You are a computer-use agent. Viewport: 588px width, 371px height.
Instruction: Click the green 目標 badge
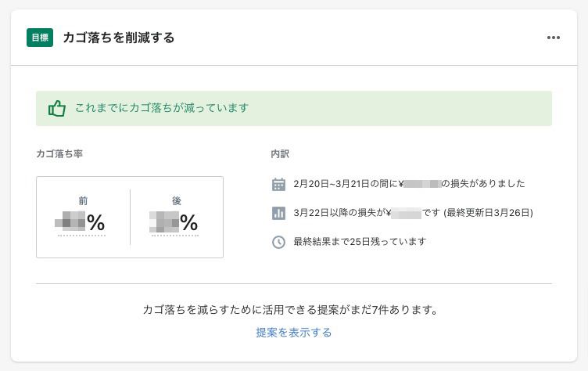pos(40,38)
